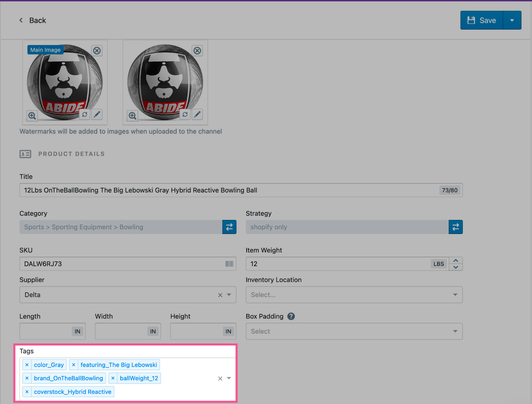Image resolution: width=532 pixels, height=404 pixels.
Task: Remove the color_Gray tag
Action: tap(27, 365)
